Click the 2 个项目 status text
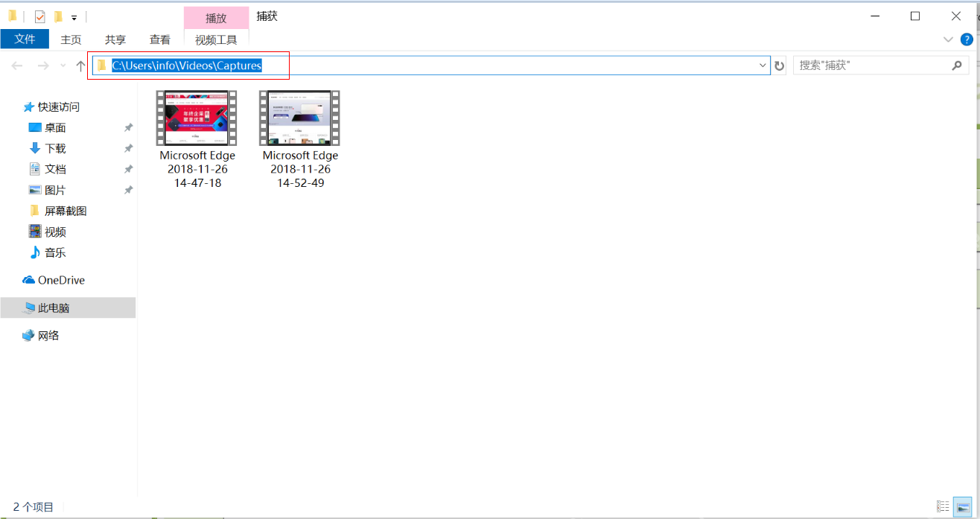Viewport: 980px width, 519px height. point(34,507)
